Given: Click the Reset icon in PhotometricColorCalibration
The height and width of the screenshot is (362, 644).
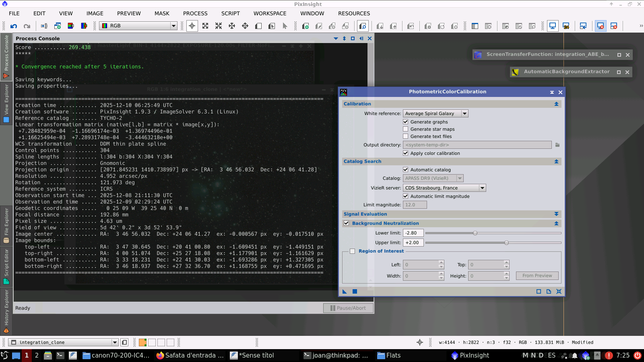Looking at the screenshot, I should click(x=559, y=292).
